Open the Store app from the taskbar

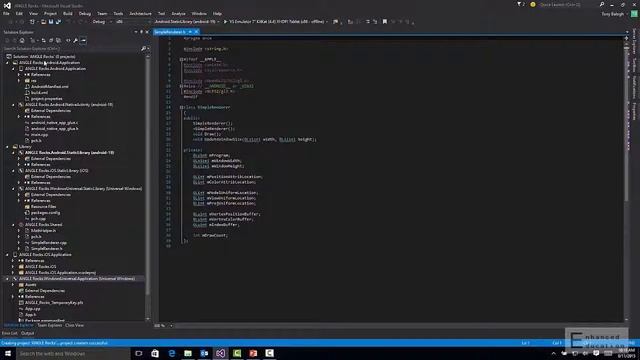155,353
